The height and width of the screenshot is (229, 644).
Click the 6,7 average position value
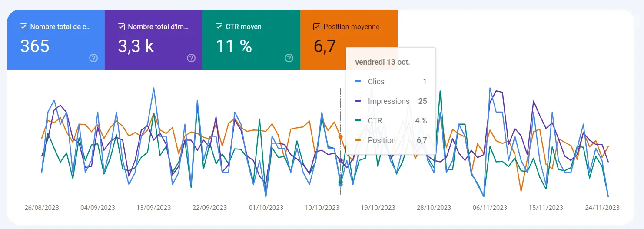(325, 46)
